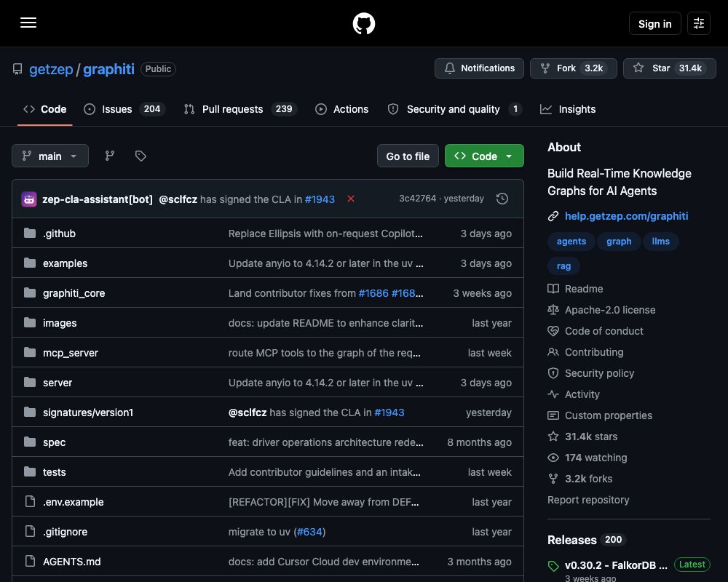The height and width of the screenshot is (582, 728).
Task: Open #1686 link in graphiti_core commit
Action: pos(373,293)
